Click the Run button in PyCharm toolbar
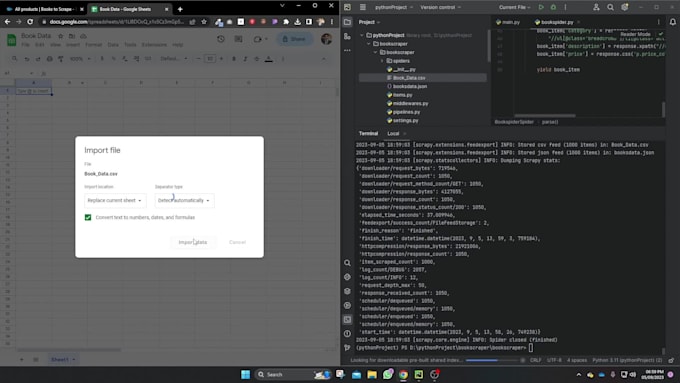This screenshot has height=383, width=680. tap(541, 7)
